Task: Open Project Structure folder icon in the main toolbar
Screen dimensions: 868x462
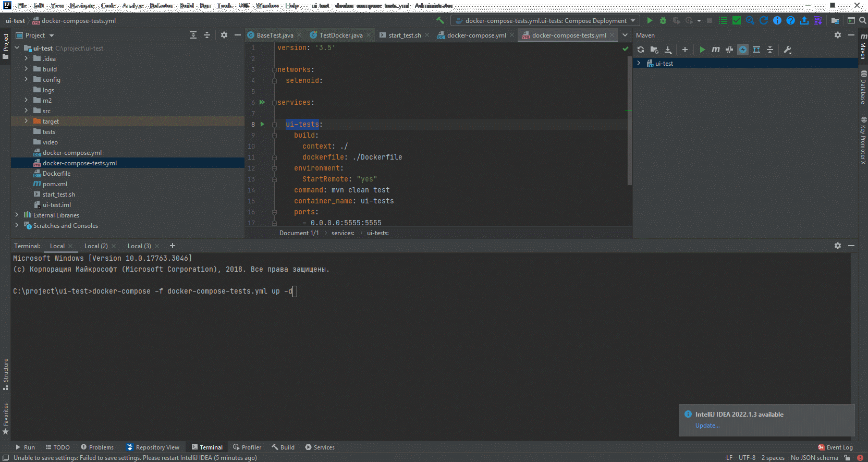Action: click(835, 20)
